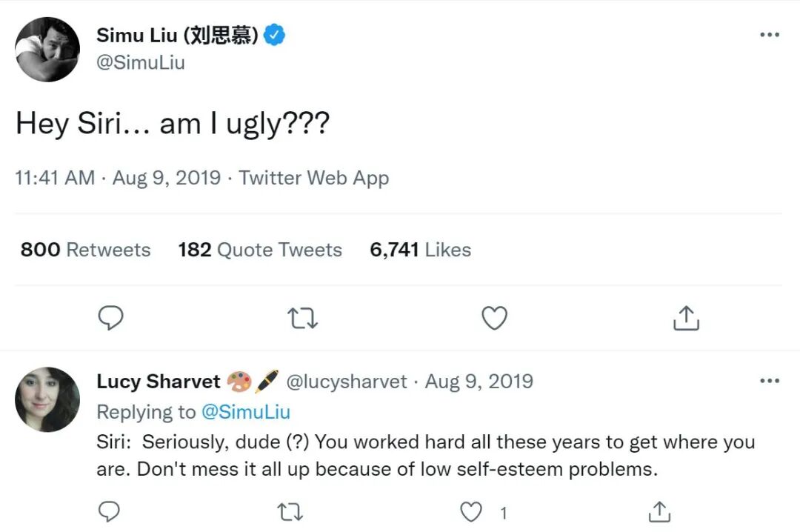
Task: Click Simu Liu's verified badge
Action: (x=276, y=35)
